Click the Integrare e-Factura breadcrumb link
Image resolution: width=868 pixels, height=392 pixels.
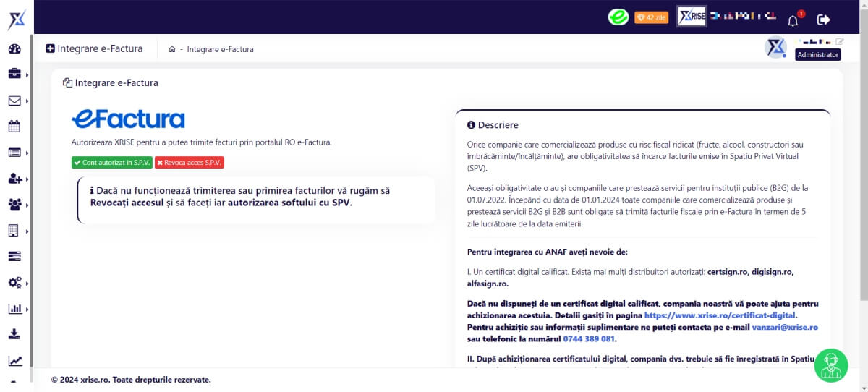point(220,49)
